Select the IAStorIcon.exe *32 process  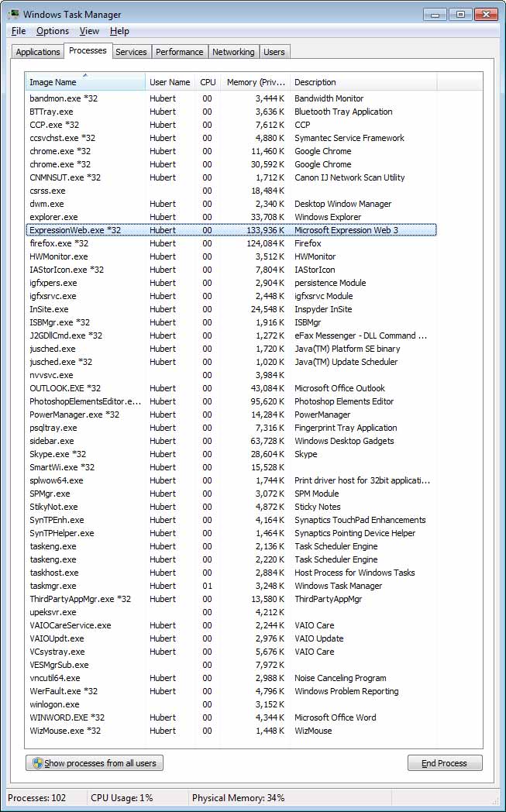click(x=231, y=270)
